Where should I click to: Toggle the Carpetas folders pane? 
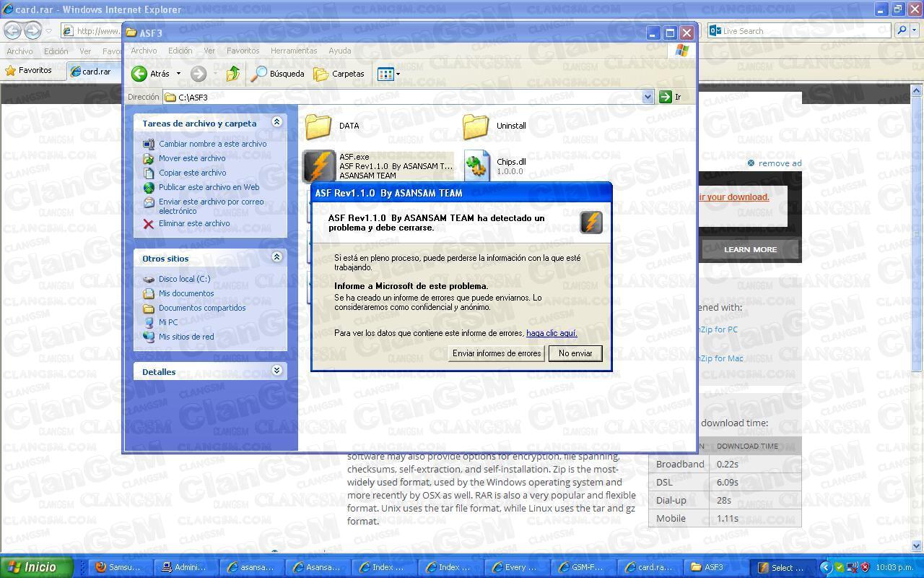339,74
